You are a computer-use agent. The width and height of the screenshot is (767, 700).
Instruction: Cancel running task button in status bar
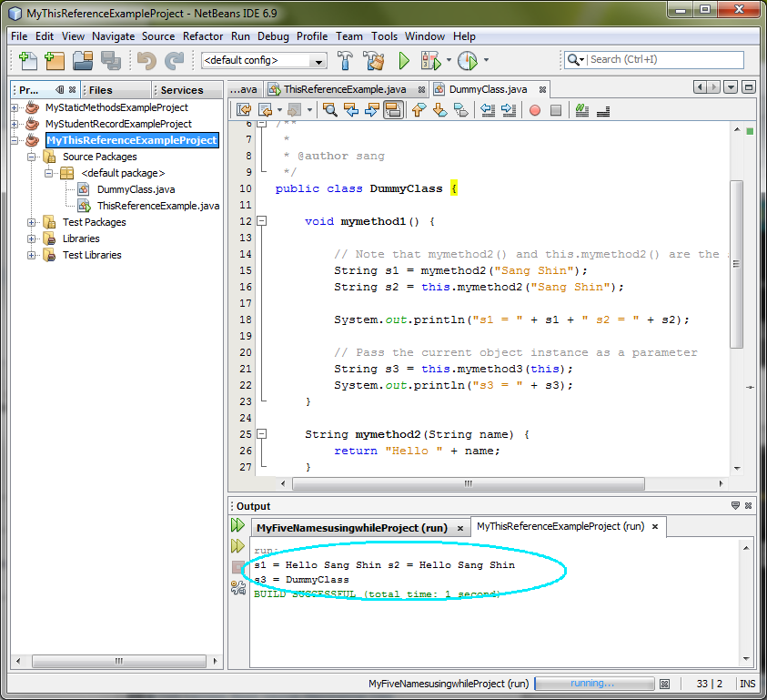664,684
